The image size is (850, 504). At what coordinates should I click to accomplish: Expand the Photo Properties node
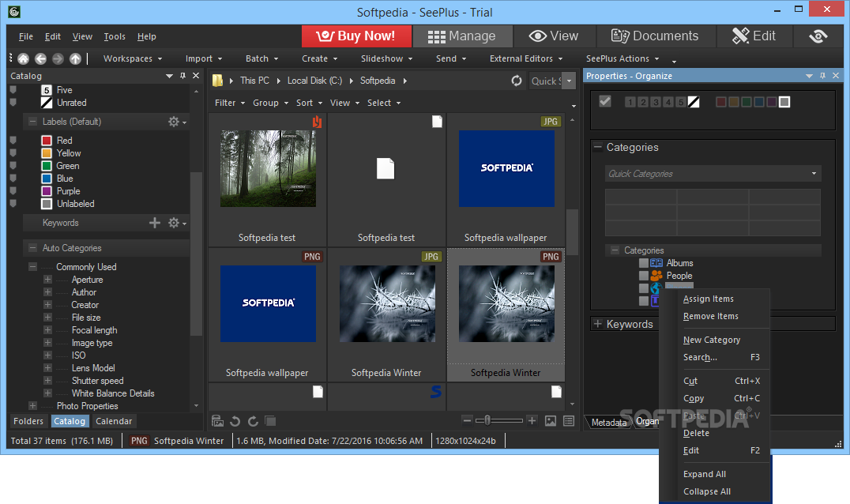(32, 406)
